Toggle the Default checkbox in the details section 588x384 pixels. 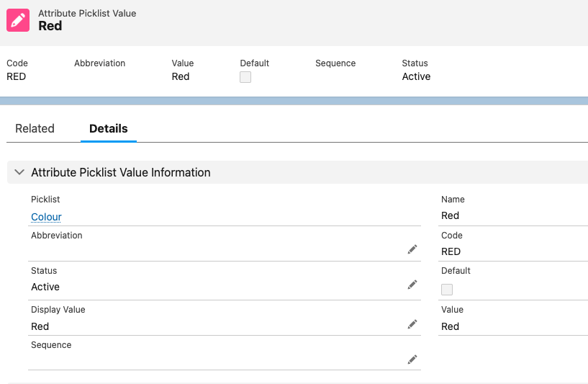(447, 290)
